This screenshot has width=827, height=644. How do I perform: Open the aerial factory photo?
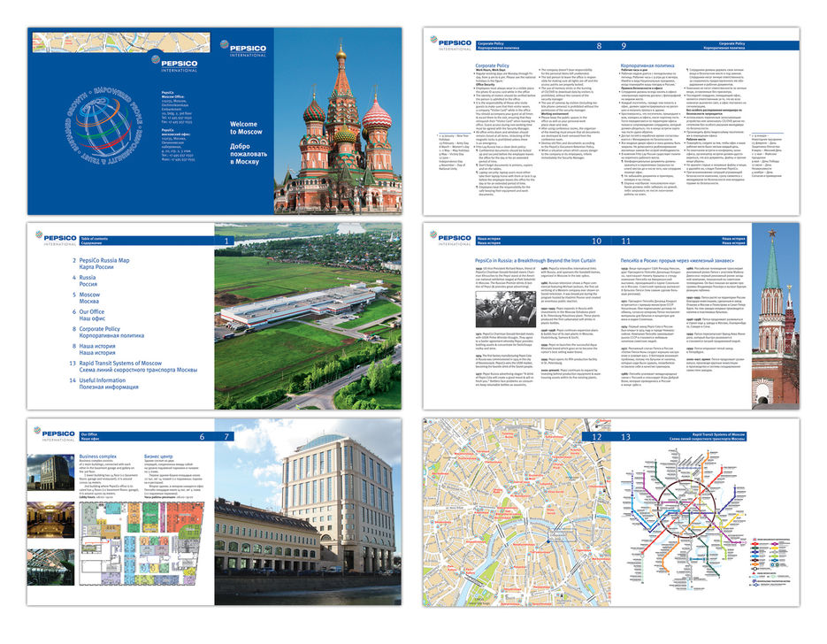[x=308, y=316]
